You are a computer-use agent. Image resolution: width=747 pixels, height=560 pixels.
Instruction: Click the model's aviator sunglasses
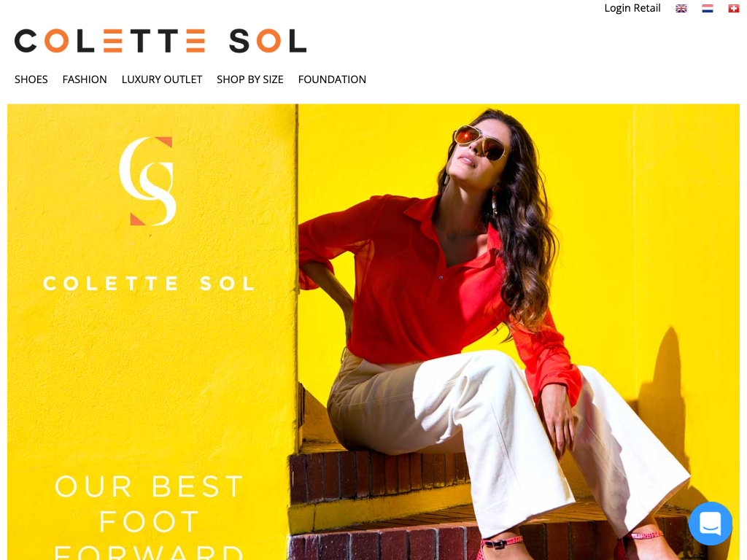pyautogui.click(x=479, y=142)
